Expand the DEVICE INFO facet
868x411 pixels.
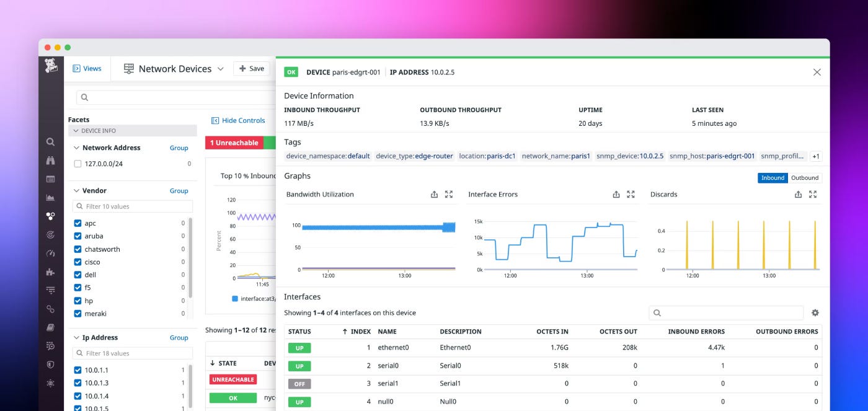pos(75,130)
